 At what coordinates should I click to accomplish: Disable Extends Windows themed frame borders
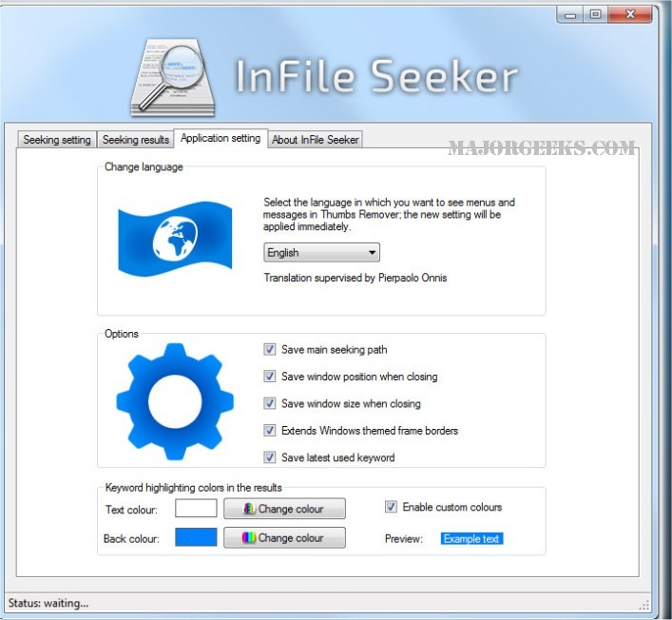[x=269, y=431]
